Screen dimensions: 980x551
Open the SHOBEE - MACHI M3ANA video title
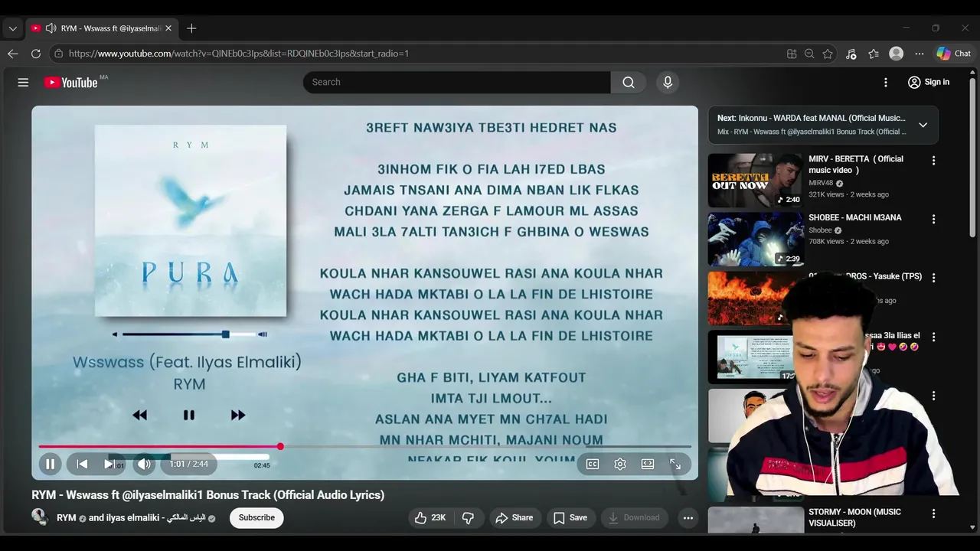pyautogui.click(x=855, y=218)
